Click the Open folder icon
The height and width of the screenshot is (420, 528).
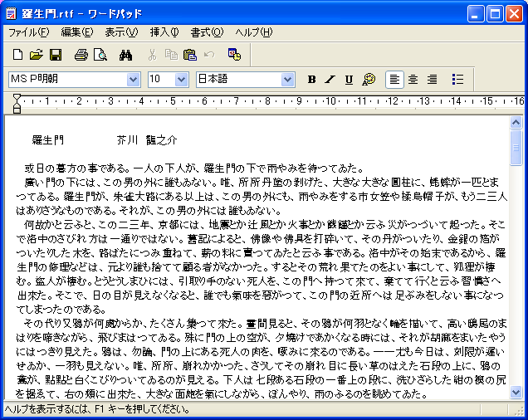(x=36, y=55)
